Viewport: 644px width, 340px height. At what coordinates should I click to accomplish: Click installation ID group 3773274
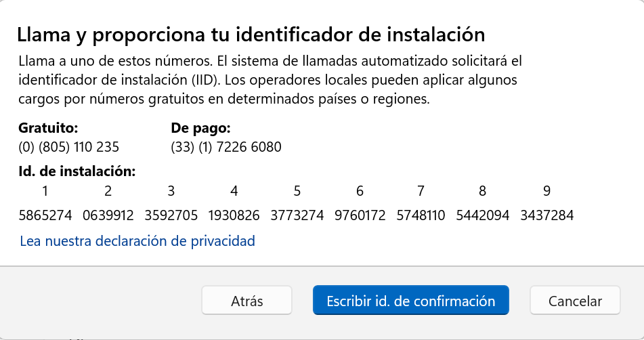point(297,215)
